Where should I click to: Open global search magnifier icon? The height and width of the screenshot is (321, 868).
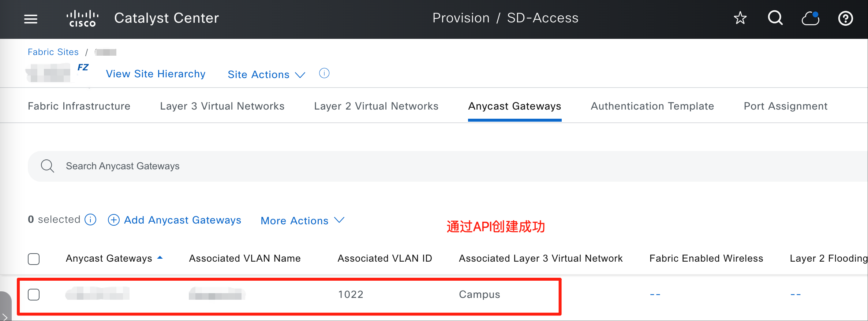775,18
